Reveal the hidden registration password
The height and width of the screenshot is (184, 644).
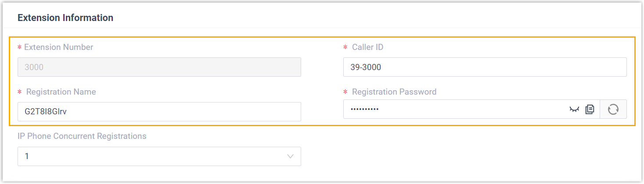574,110
